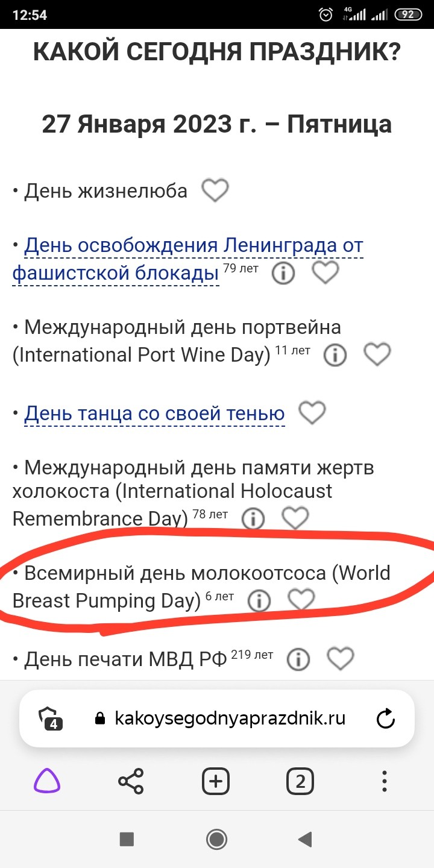Open the tab switcher showing 2 tabs
Screen dimensions: 434x868
[x=300, y=782]
